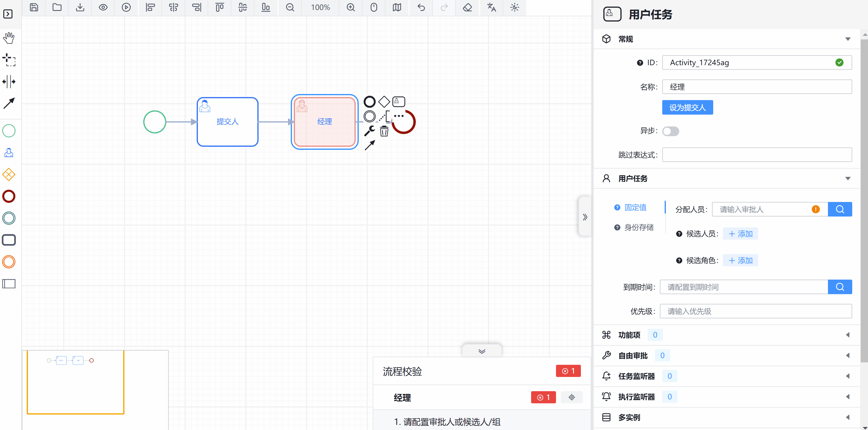Pick the pool/participant shape from palette

(x=9, y=284)
